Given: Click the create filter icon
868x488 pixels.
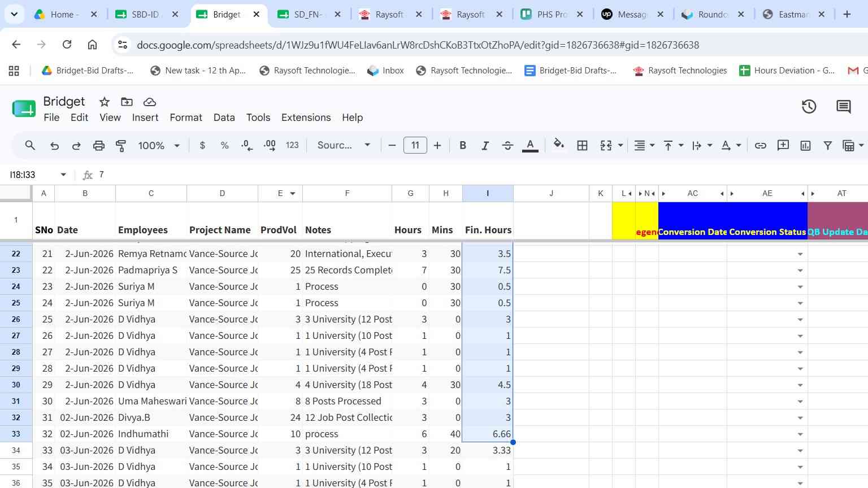Looking at the screenshot, I should [828, 145].
